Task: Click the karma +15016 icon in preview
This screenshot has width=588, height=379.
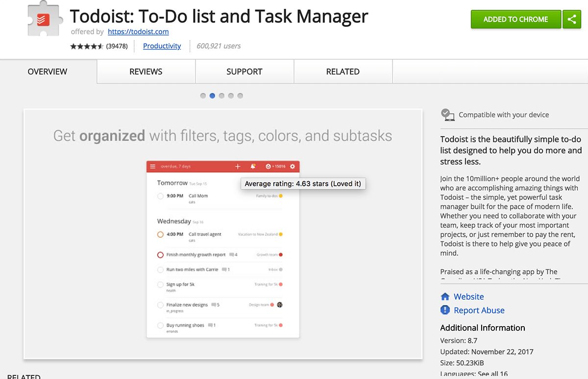Action: [x=276, y=167]
